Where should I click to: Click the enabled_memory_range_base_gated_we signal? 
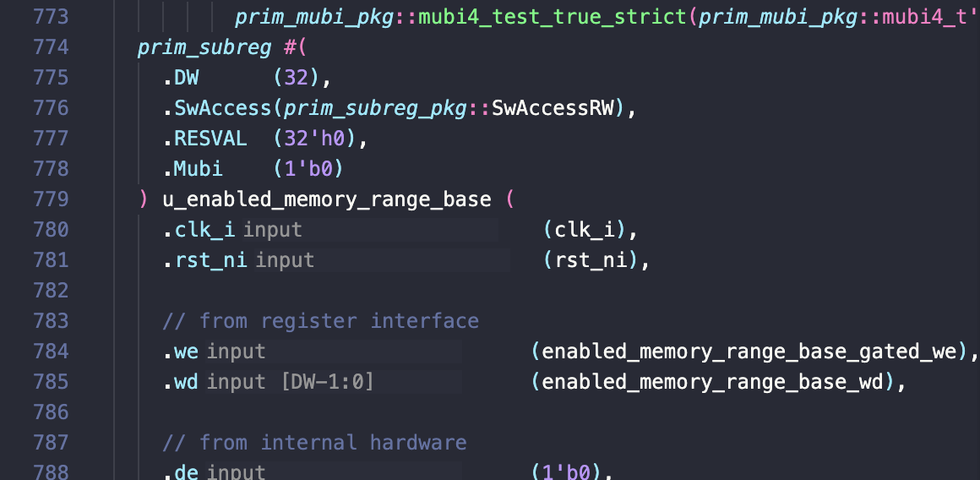749,352
